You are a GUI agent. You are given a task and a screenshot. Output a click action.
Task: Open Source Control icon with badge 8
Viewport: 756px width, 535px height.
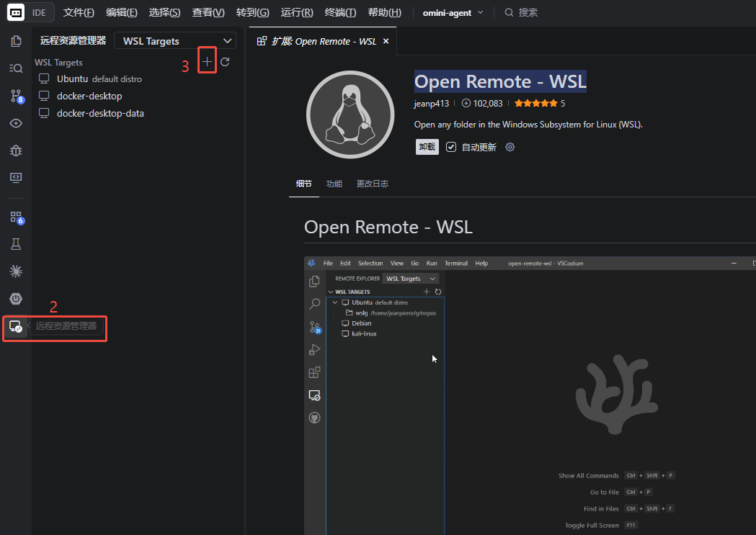tap(17, 96)
